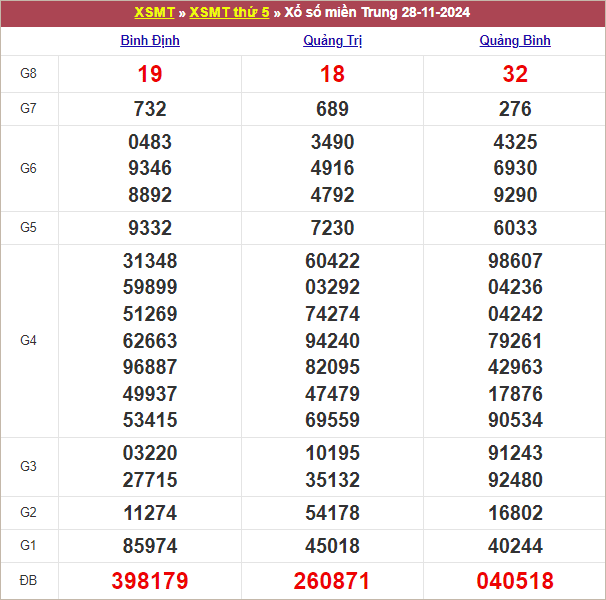Select Bình Định special prize 398179
The width and height of the screenshot is (606, 600).
click(x=150, y=581)
